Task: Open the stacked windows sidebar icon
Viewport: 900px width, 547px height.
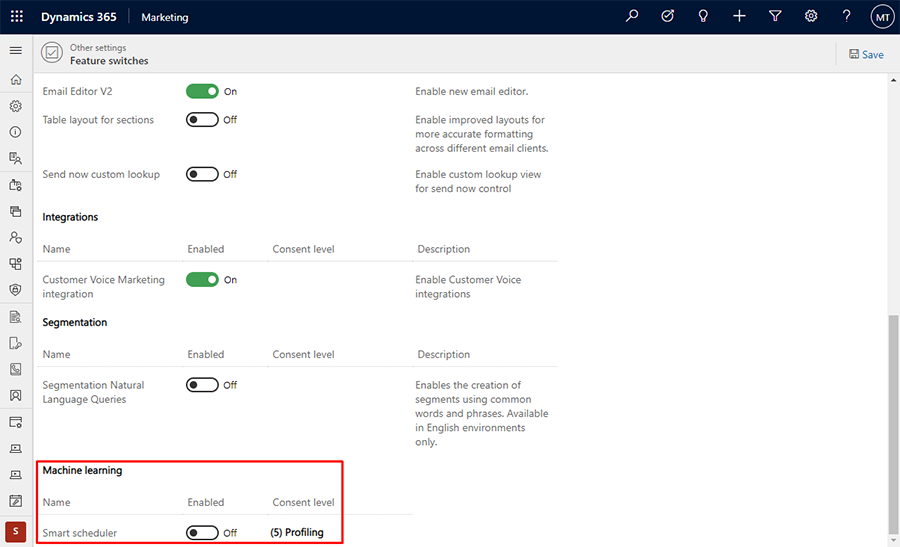Action: [15, 211]
